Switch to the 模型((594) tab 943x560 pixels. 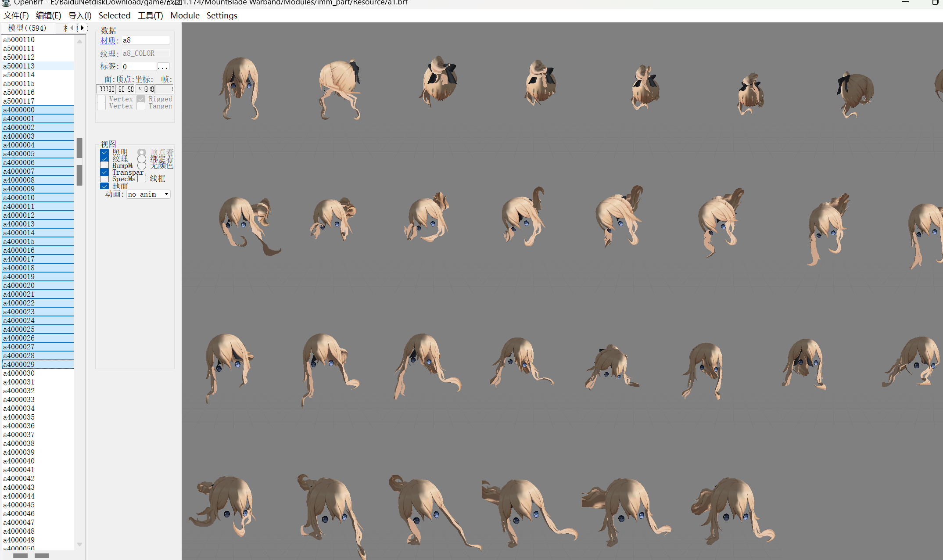pos(27,28)
